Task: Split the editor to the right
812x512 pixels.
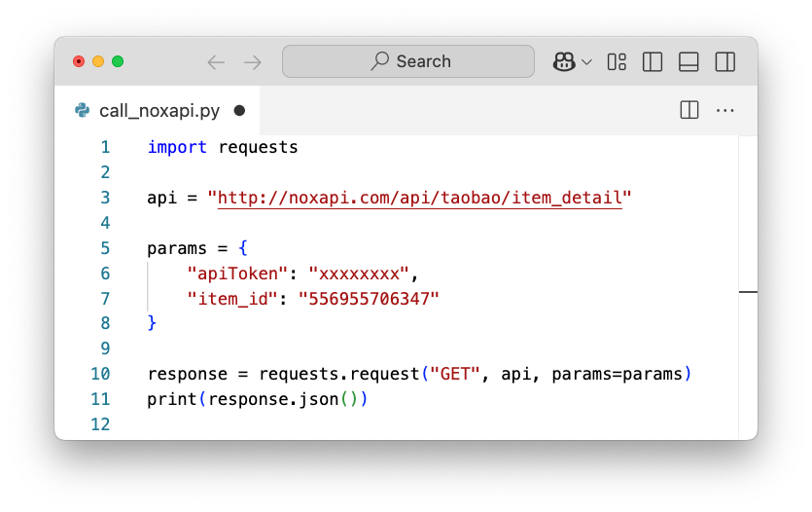Action: click(x=688, y=110)
